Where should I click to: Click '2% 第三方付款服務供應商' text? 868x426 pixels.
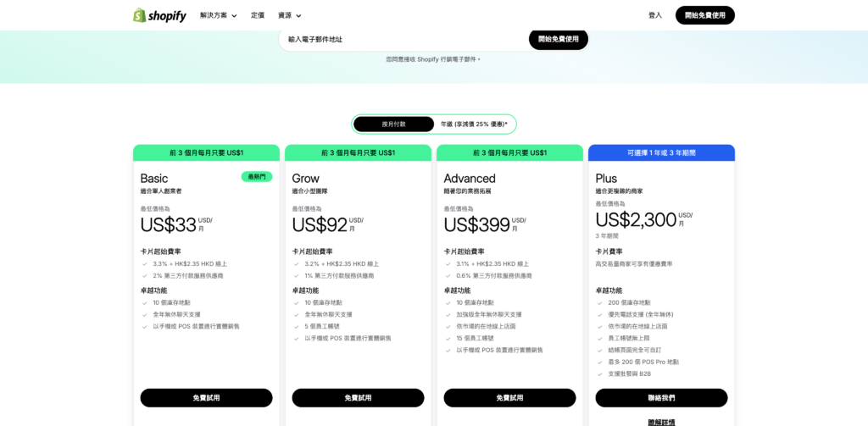(x=188, y=275)
